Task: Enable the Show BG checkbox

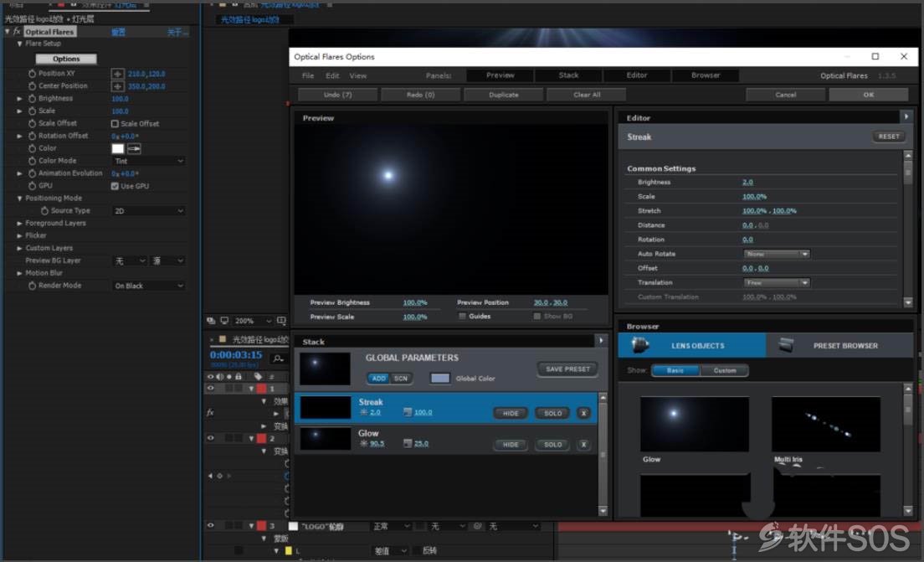Action: (x=536, y=317)
